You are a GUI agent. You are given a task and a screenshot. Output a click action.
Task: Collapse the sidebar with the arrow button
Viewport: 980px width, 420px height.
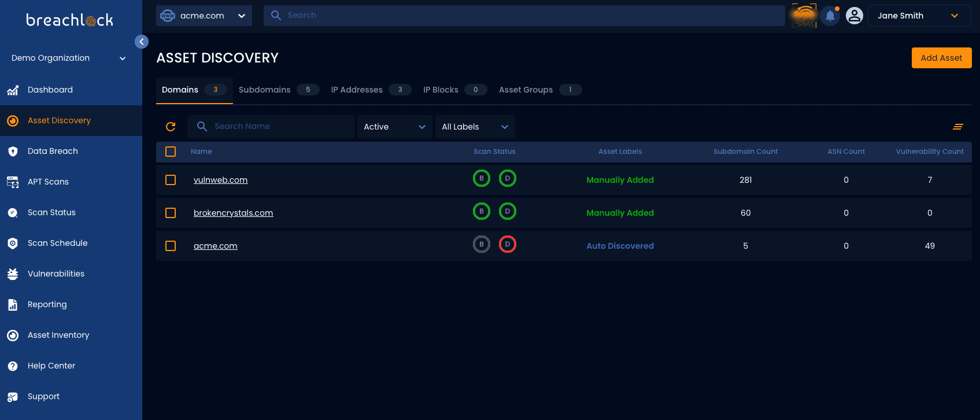coord(142,42)
